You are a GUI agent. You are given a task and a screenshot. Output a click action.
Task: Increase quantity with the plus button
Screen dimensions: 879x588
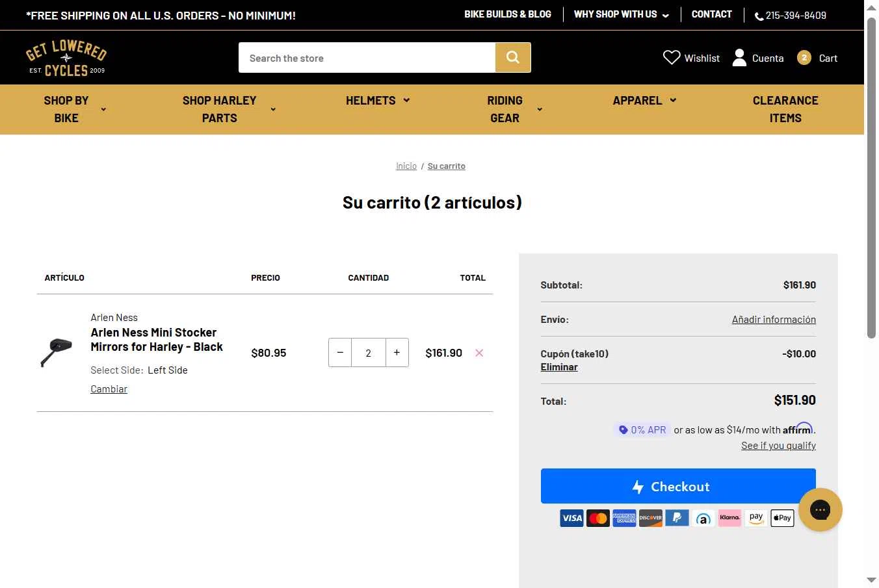coord(397,353)
